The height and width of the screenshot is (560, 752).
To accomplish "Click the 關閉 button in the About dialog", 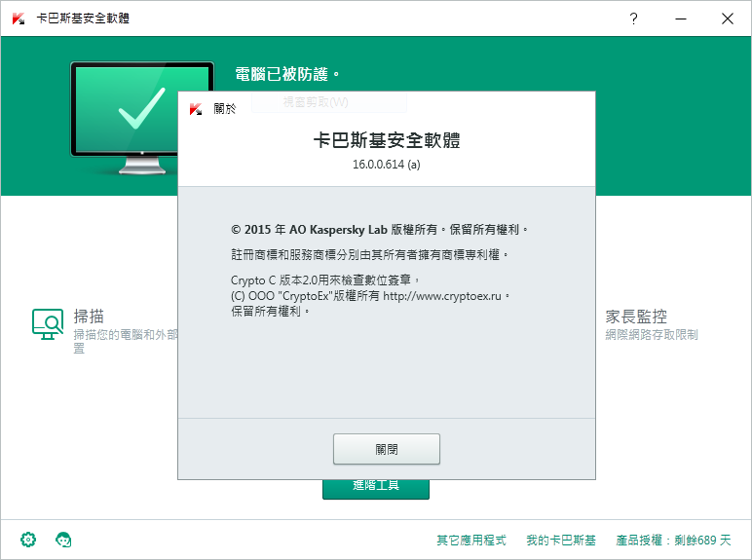I will [x=387, y=449].
